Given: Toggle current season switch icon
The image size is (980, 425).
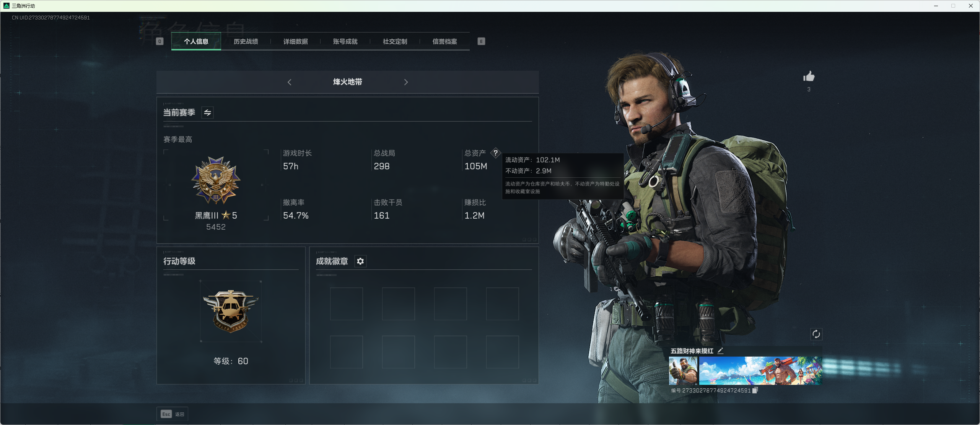Looking at the screenshot, I should (x=207, y=113).
